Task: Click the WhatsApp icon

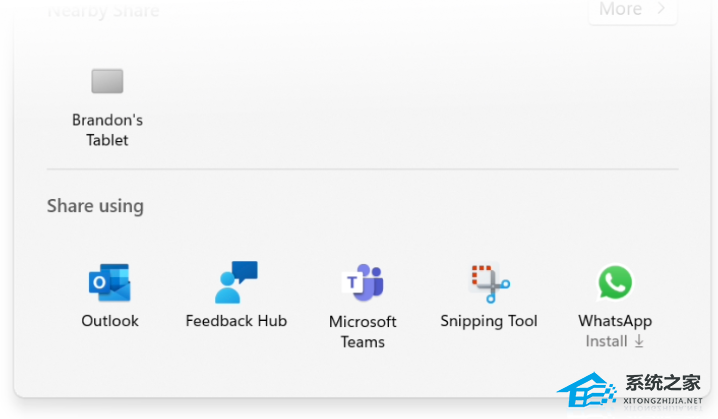Action: tap(615, 283)
